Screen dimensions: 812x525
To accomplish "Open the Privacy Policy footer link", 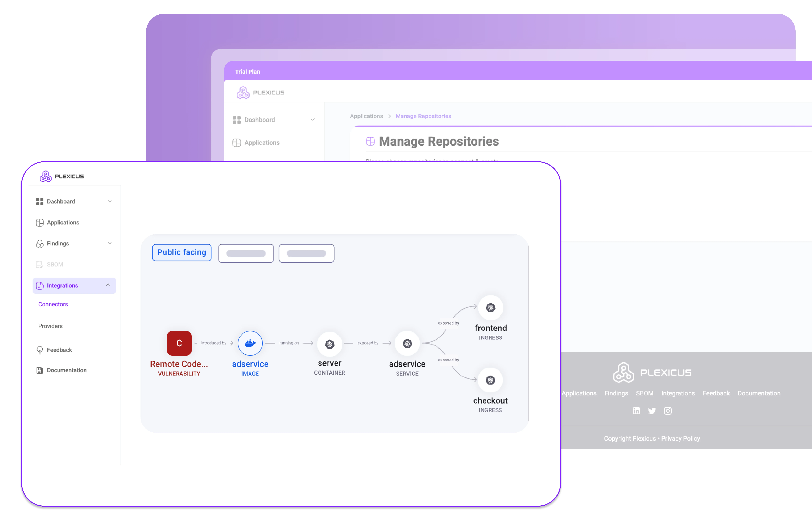I will tap(680, 439).
